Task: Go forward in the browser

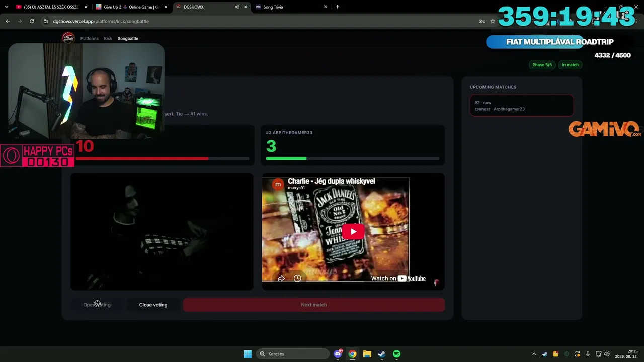Action: pyautogui.click(x=20, y=21)
